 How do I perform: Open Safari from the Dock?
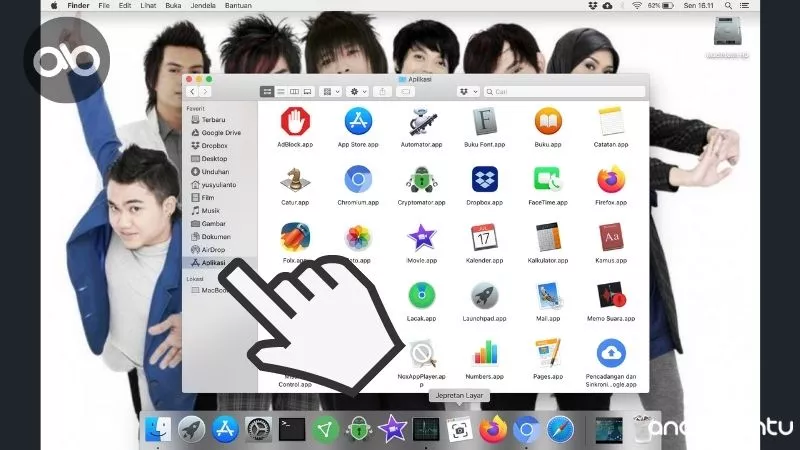pyautogui.click(x=560, y=429)
